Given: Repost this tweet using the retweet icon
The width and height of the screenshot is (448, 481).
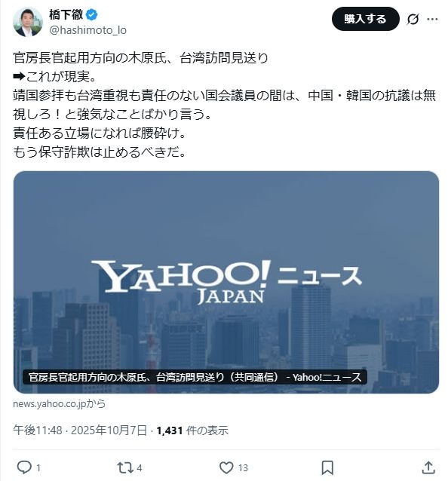Looking at the screenshot, I should (125, 468).
